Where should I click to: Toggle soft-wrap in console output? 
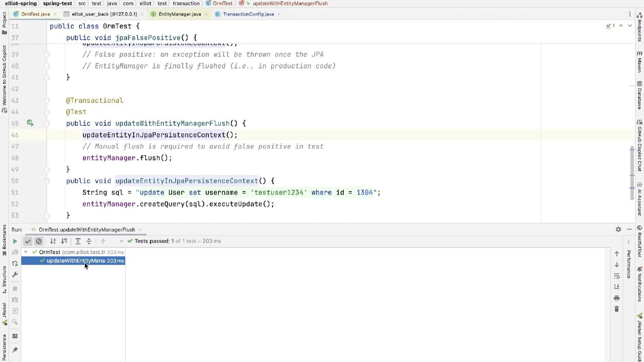coord(616,276)
